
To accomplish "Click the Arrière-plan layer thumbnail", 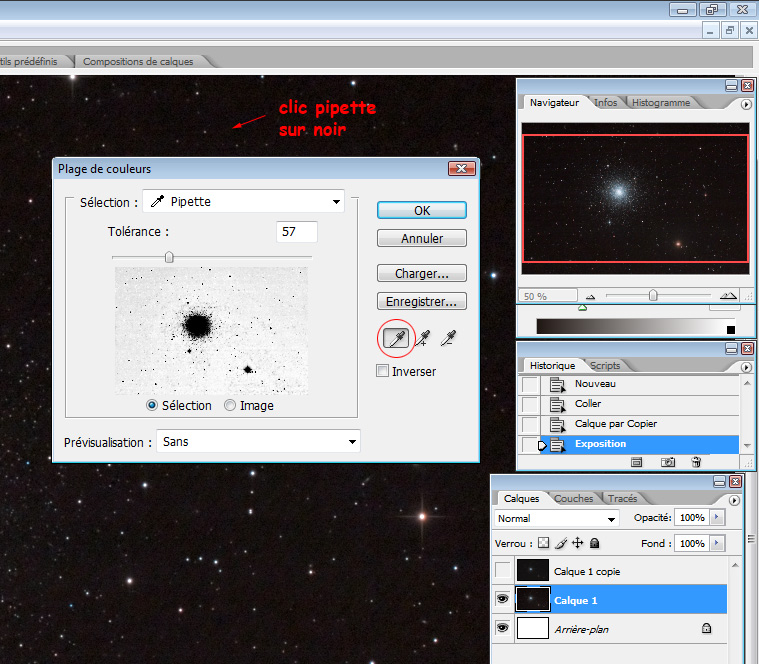I will coord(532,628).
